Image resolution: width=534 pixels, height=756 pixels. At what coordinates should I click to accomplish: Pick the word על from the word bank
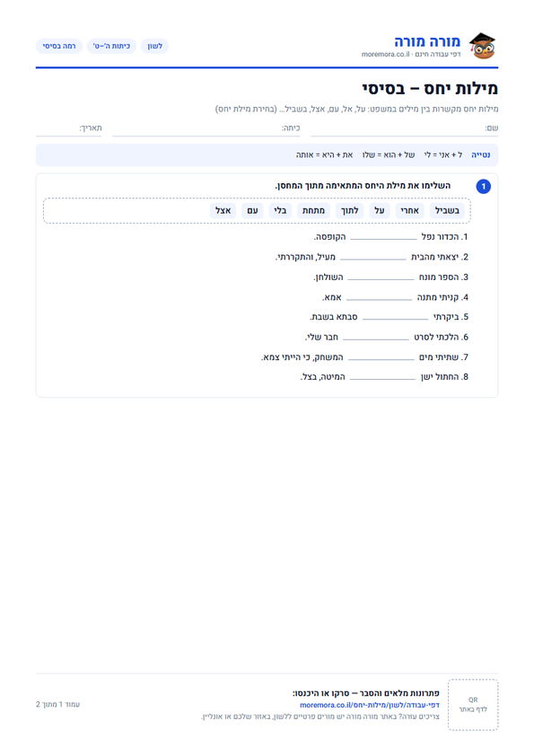click(x=380, y=211)
